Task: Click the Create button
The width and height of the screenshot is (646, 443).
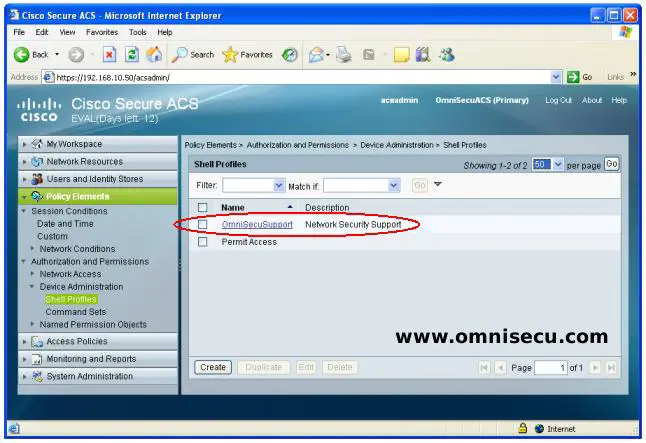Action: pos(213,367)
